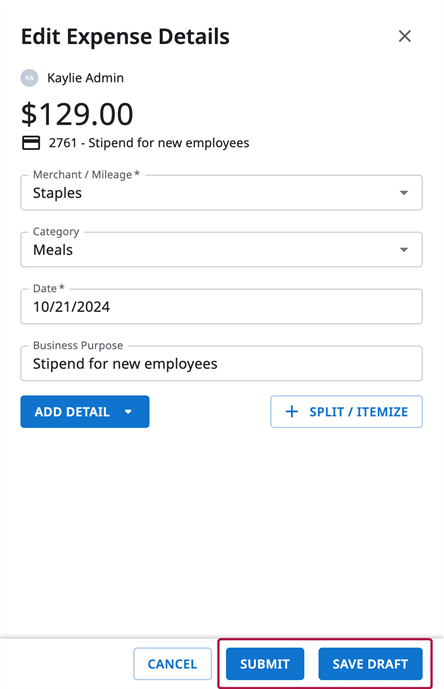The height and width of the screenshot is (689, 444).
Task: Select the Staples merchant field
Action: pos(221,193)
